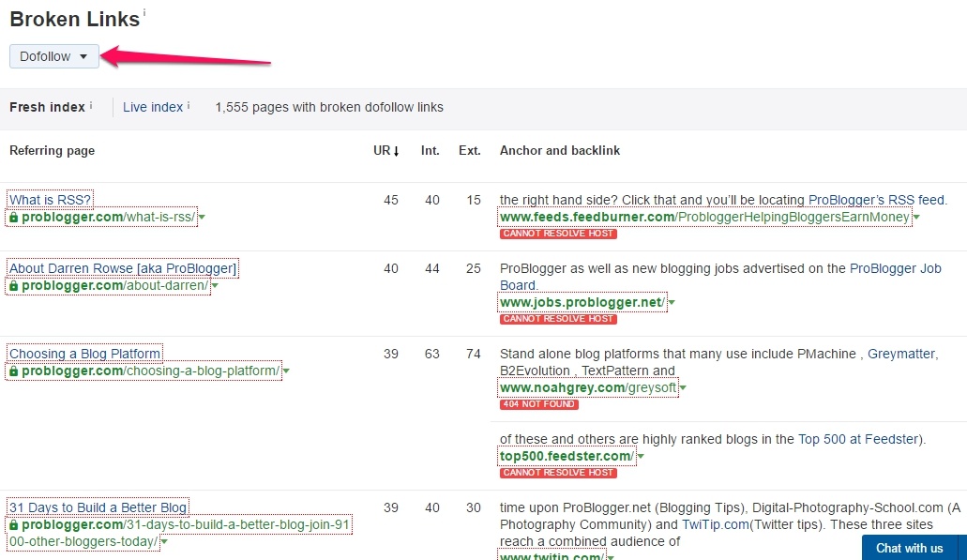Viewport: 967px width, 560px height.
Task: Expand dropdown arrow after 31-days URL
Action: 164,541
